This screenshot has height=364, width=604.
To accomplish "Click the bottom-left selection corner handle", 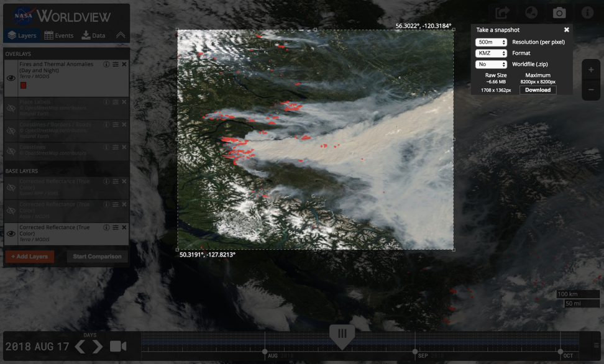I will coord(177,250).
